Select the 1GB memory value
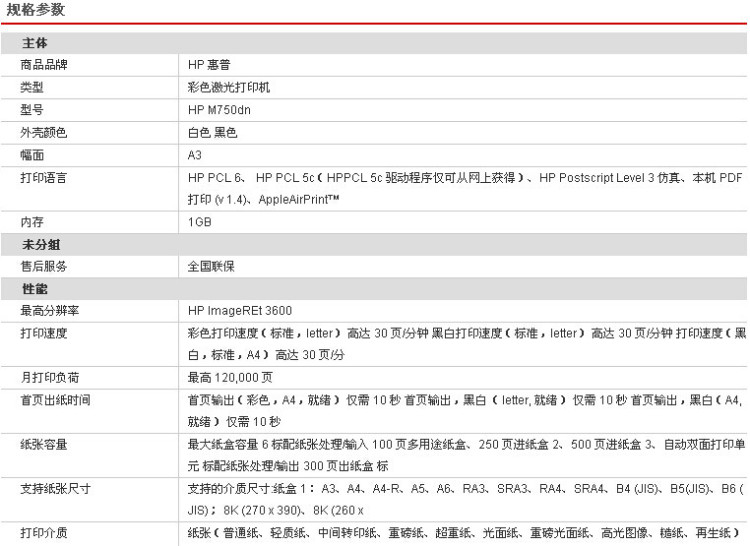Image resolution: width=750 pixels, height=546 pixels. coord(199,221)
